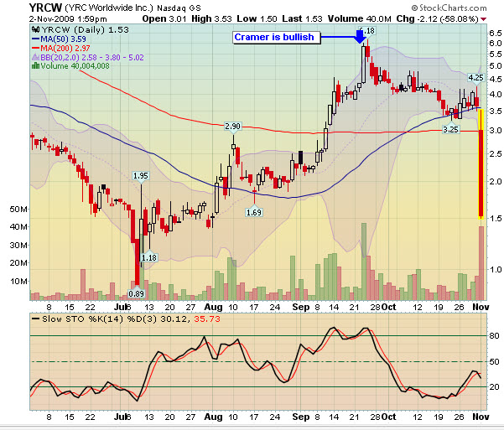Click the YRCW ticker symbol title
504x430 pixels.
[45, 8]
